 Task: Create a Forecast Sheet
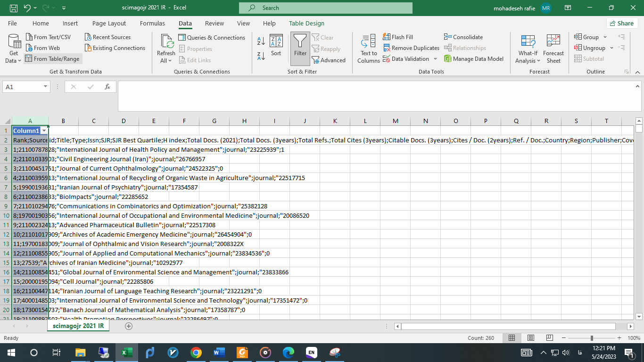[x=553, y=49]
